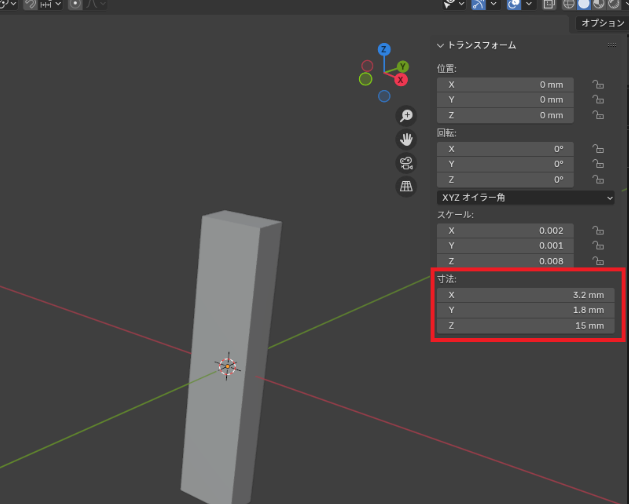
Task: Click the red X axis gizmo ball
Action: [401, 79]
